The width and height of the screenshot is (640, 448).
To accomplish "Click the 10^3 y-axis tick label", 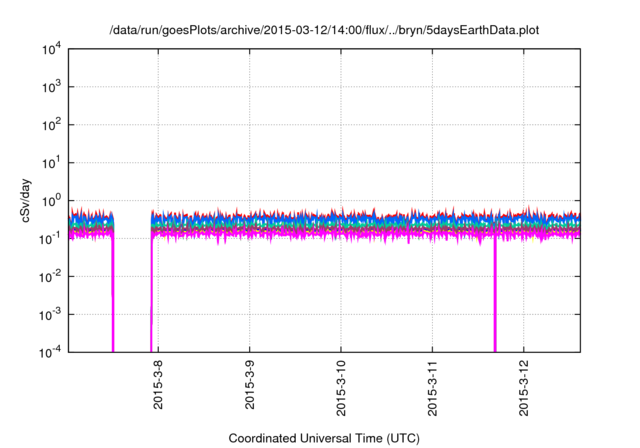I will click(x=51, y=87).
